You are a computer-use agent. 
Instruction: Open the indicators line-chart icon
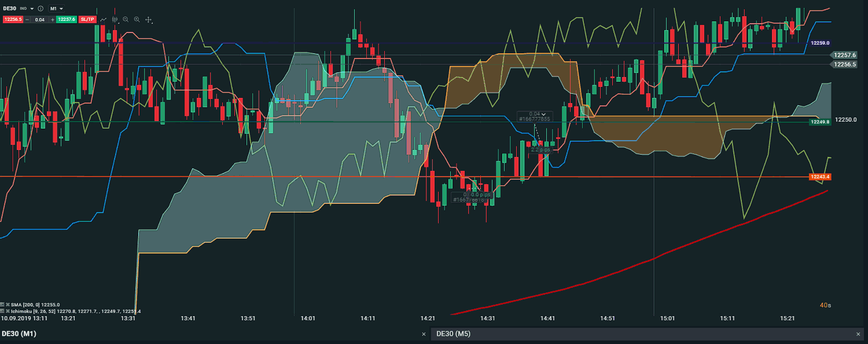103,19
